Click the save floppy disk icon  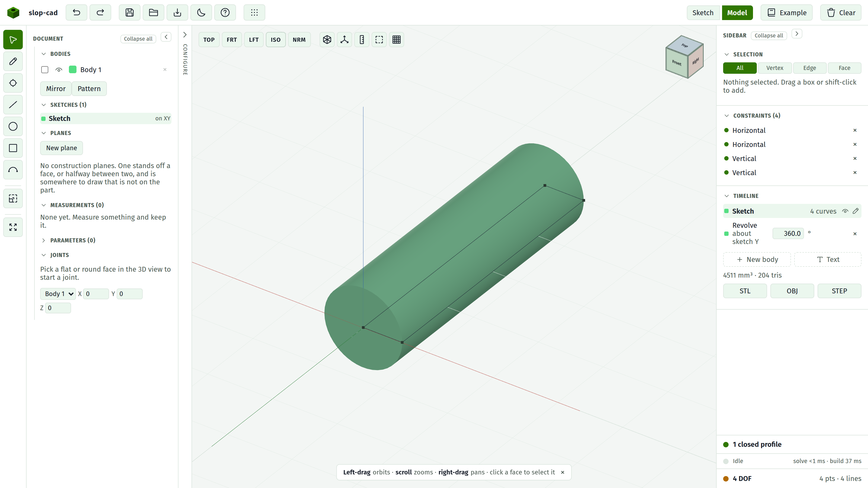point(129,12)
